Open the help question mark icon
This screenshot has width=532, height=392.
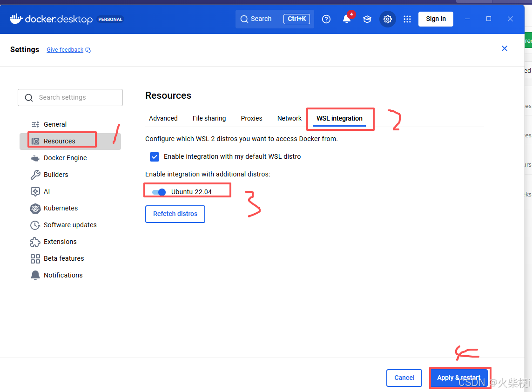[326, 19]
